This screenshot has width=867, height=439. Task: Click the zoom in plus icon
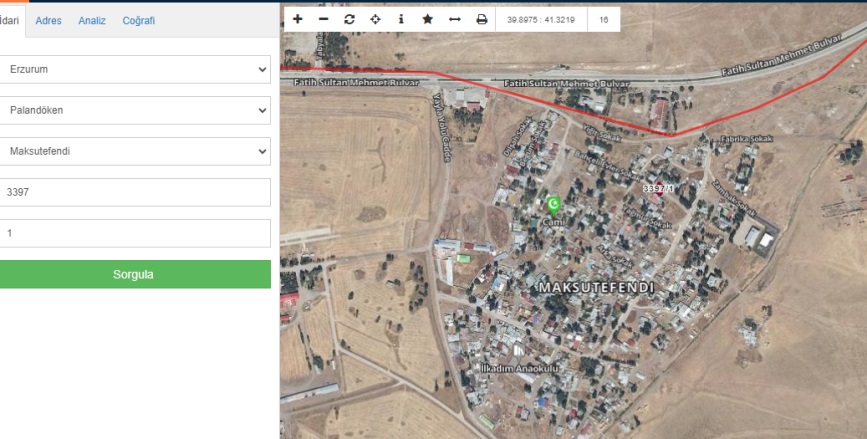point(297,19)
